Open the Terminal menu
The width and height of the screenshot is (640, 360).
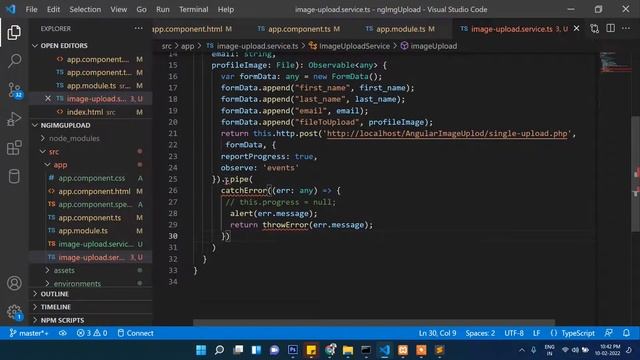[x=193, y=9]
